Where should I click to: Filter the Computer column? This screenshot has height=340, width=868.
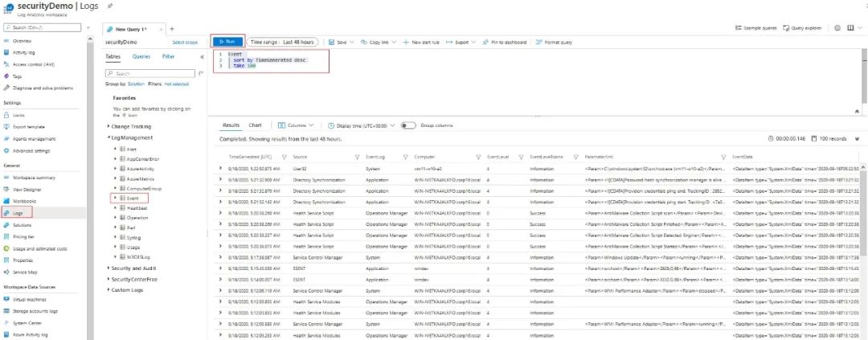click(479, 158)
